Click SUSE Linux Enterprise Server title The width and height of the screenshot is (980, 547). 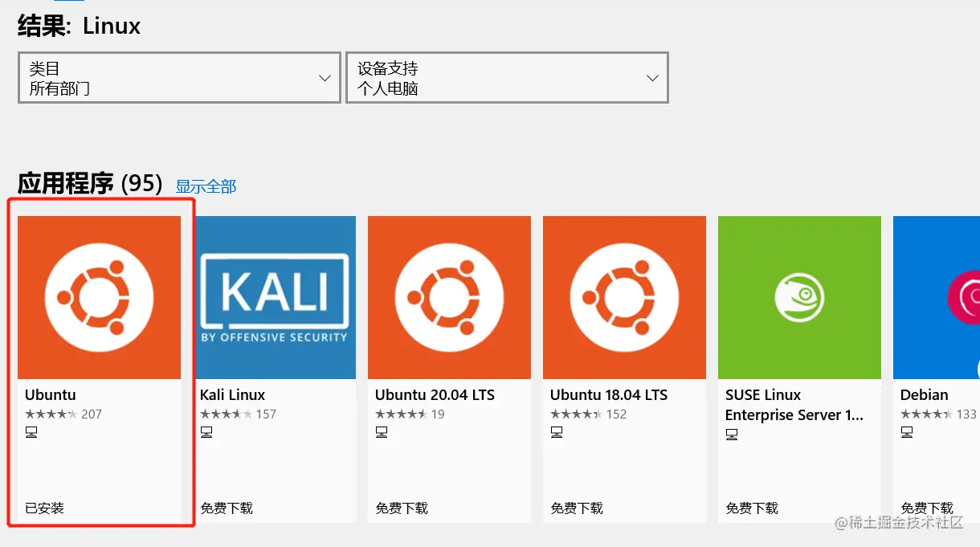794,405
